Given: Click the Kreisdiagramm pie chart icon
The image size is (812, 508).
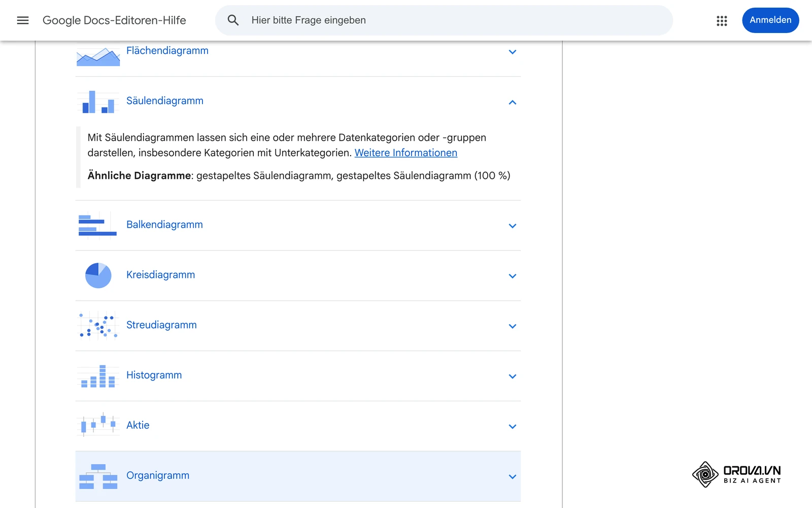Looking at the screenshot, I should click(98, 275).
